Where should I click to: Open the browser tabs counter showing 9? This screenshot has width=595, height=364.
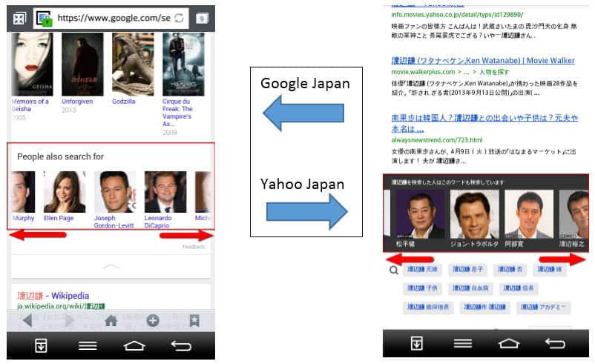click(202, 19)
